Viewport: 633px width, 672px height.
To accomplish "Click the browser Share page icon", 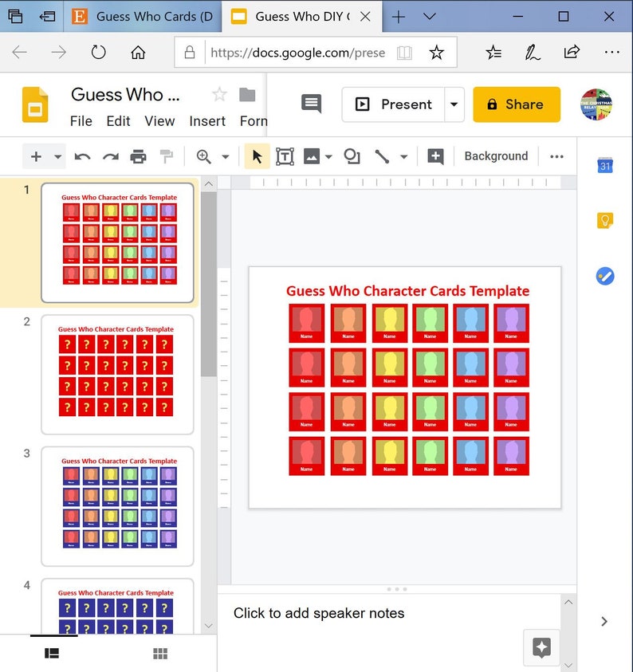I will [x=572, y=52].
